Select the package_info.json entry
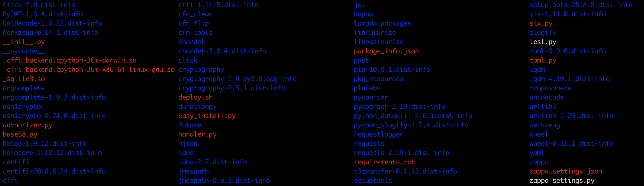This screenshot has width=644, height=186. (x=386, y=51)
